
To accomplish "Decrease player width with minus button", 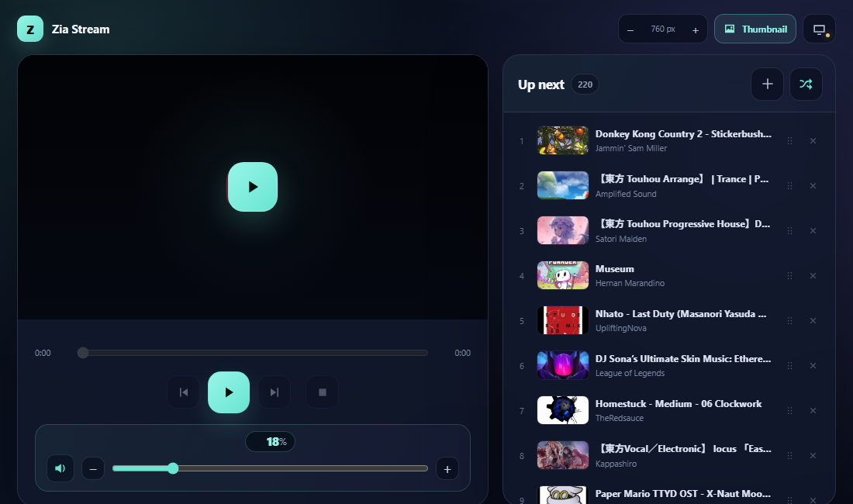I will (630, 29).
